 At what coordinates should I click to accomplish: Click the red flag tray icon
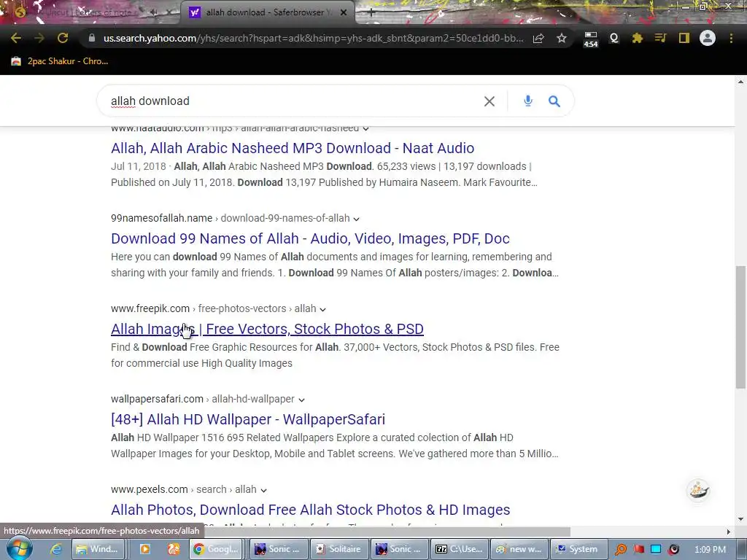tap(638, 550)
